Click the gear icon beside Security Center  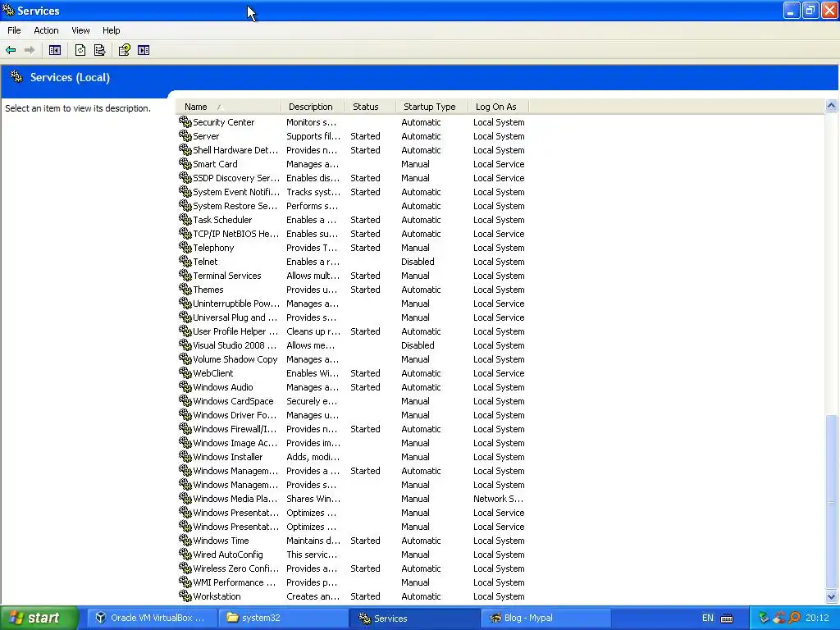(x=185, y=122)
